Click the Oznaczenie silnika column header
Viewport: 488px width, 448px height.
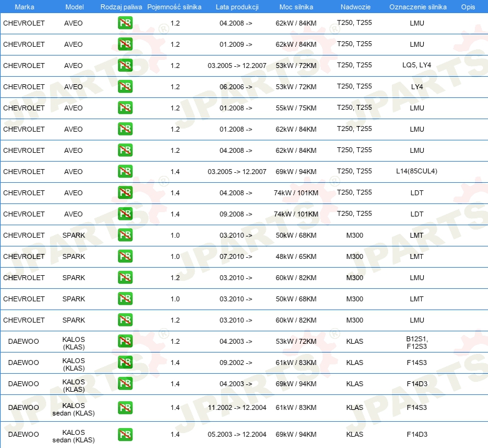tap(417, 7)
